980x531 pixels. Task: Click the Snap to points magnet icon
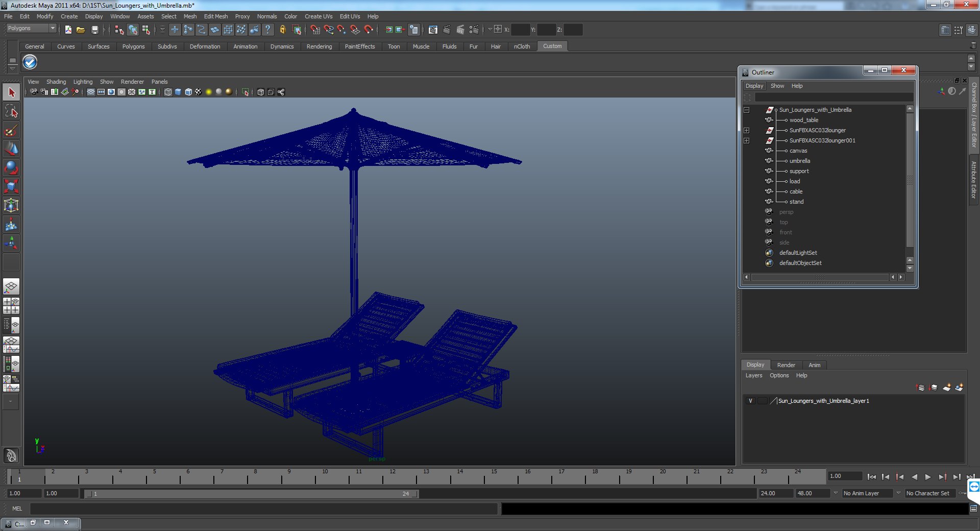click(342, 30)
